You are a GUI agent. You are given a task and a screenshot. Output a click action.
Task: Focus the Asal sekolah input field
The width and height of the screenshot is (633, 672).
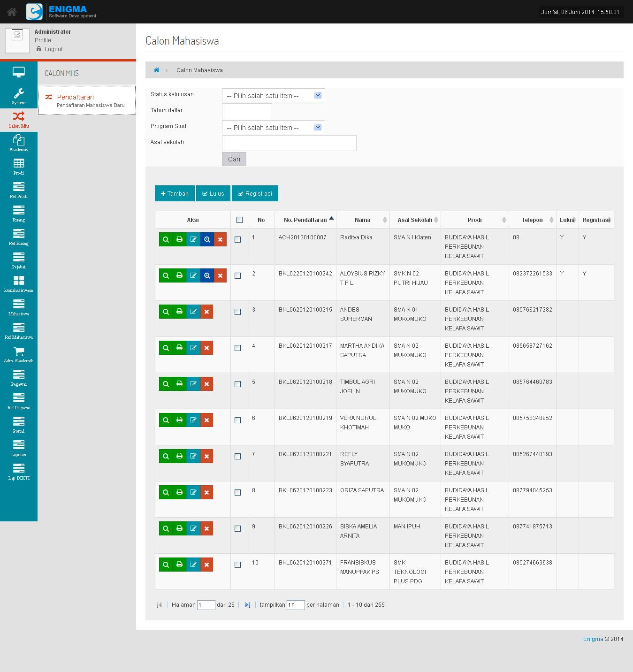tap(289, 143)
